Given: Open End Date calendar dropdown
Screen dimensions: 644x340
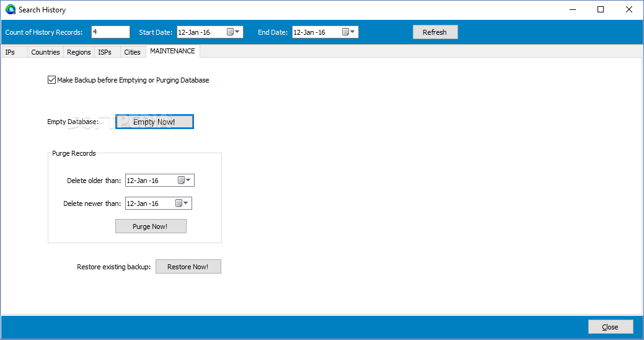Looking at the screenshot, I should (x=348, y=32).
